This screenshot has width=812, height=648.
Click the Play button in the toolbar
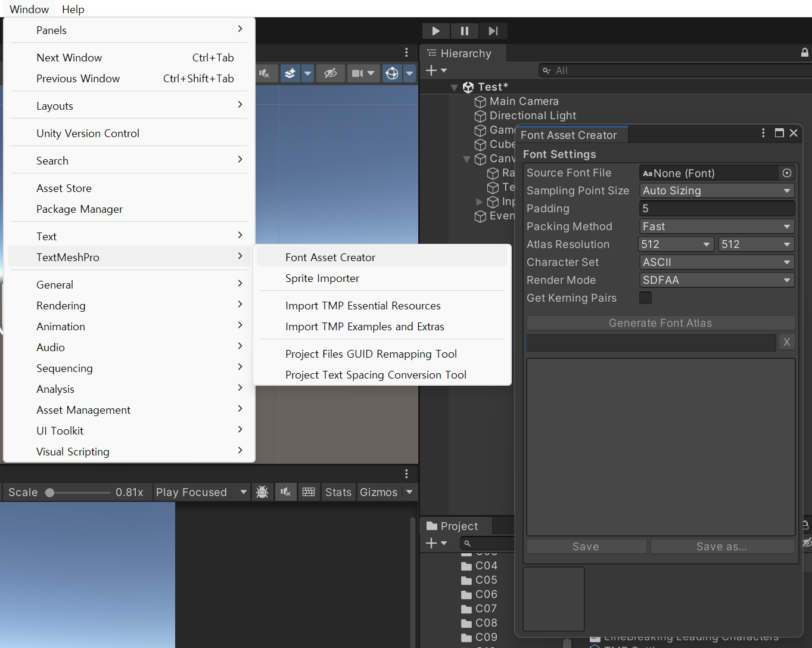click(x=436, y=31)
